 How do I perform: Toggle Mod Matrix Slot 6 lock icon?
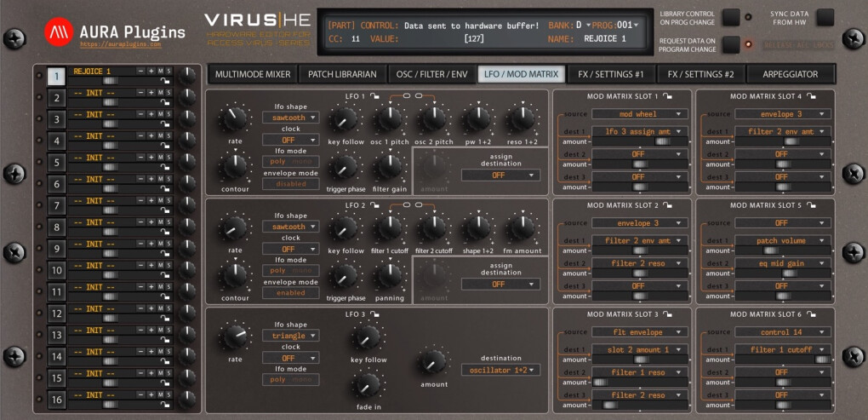pyautogui.click(x=810, y=314)
